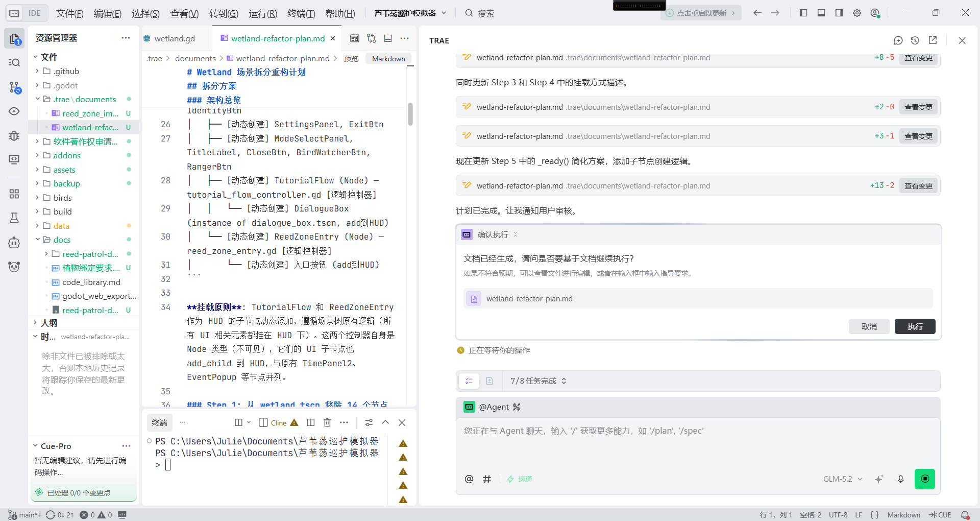
Task: Switch to document view toggle in task bar
Action: pyautogui.click(x=489, y=381)
